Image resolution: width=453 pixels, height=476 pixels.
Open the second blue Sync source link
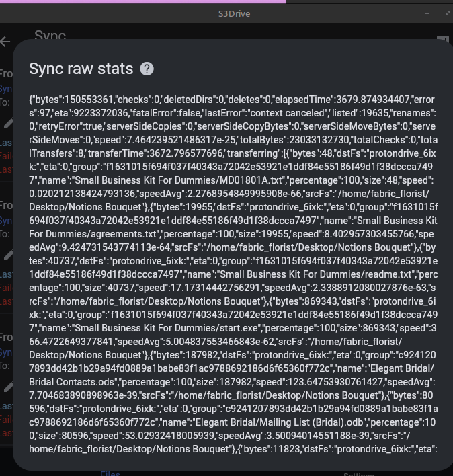[x=6, y=221]
